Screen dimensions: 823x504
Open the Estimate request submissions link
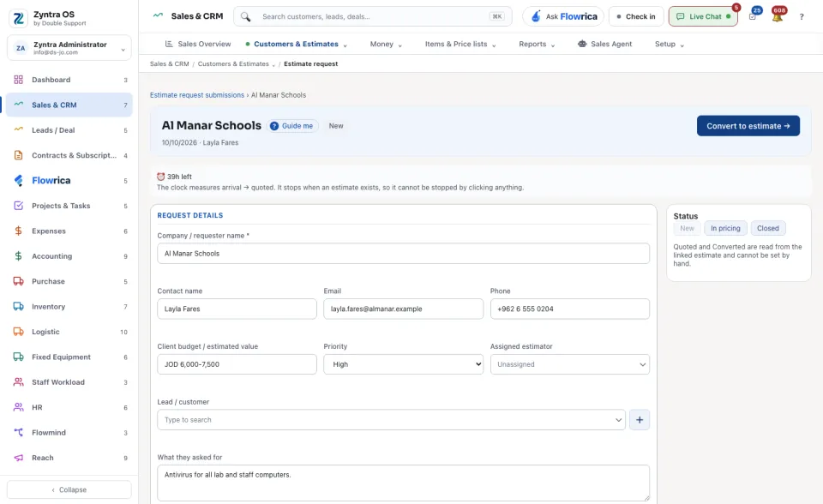197,95
